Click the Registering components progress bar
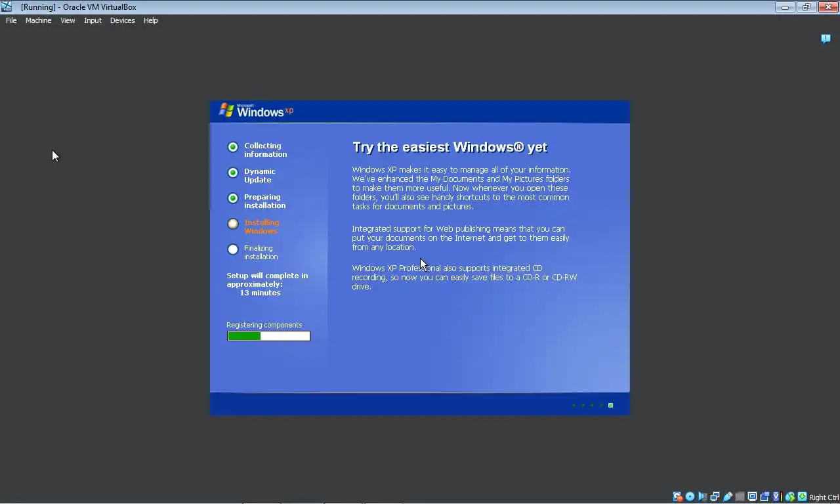The width and height of the screenshot is (840, 504). tap(268, 336)
